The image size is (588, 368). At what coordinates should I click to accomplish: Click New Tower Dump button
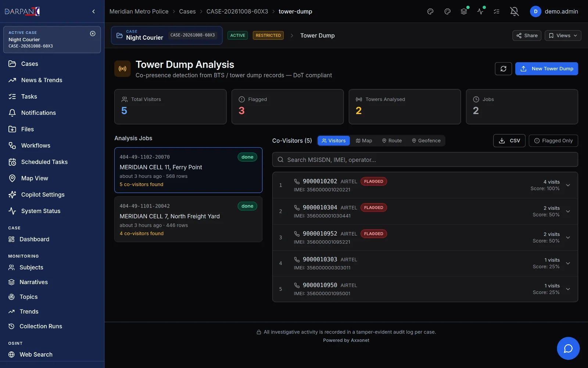pos(546,69)
